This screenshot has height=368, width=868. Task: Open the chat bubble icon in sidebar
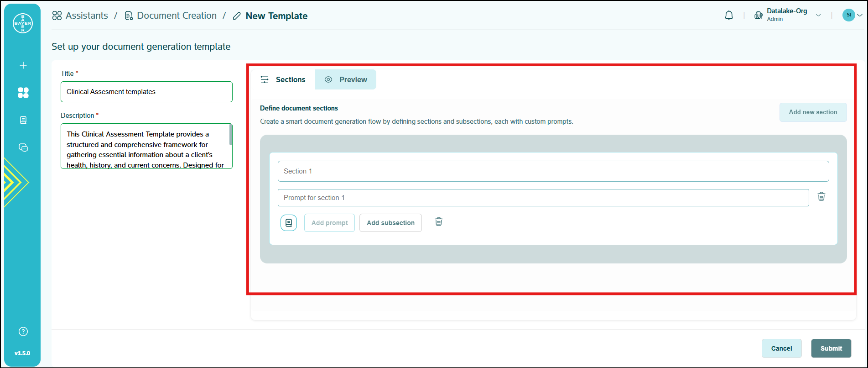23,147
